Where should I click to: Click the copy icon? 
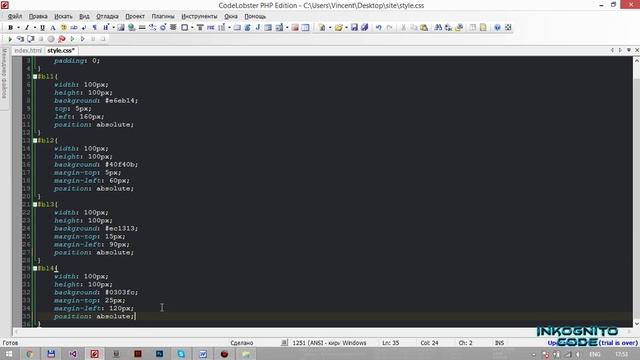413,28
